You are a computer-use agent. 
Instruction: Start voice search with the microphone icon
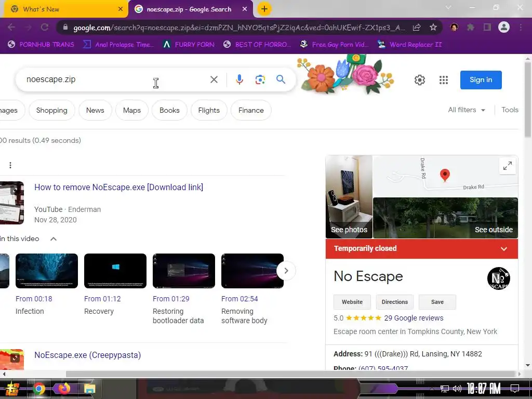[x=239, y=79]
